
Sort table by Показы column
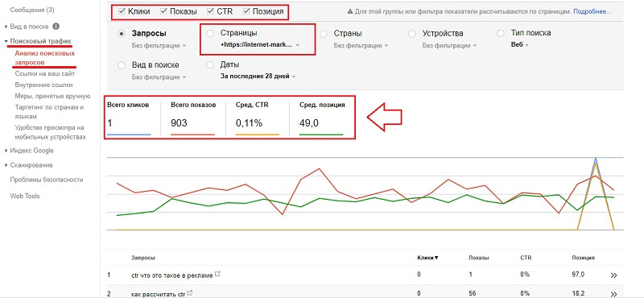pyautogui.click(x=478, y=258)
